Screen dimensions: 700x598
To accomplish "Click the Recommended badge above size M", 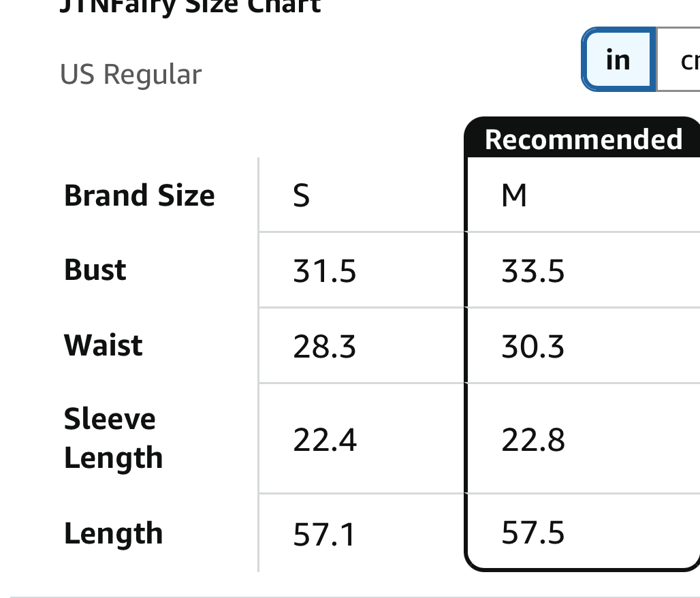I will 583,139.
